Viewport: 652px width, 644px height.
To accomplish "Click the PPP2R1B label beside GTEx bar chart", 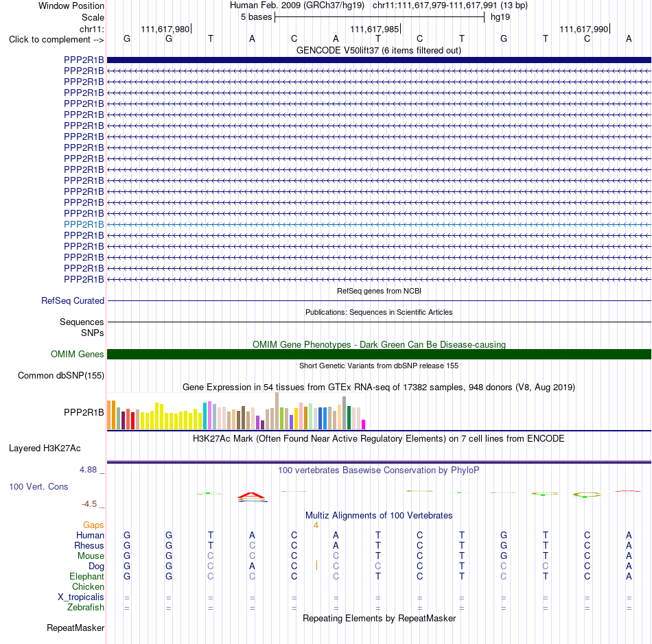I will tap(84, 412).
